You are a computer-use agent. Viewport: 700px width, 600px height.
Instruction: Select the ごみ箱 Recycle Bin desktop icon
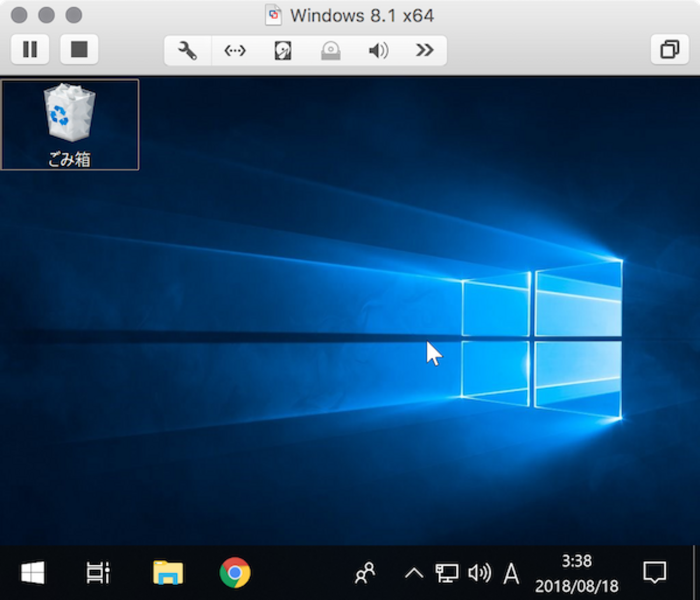click(69, 124)
